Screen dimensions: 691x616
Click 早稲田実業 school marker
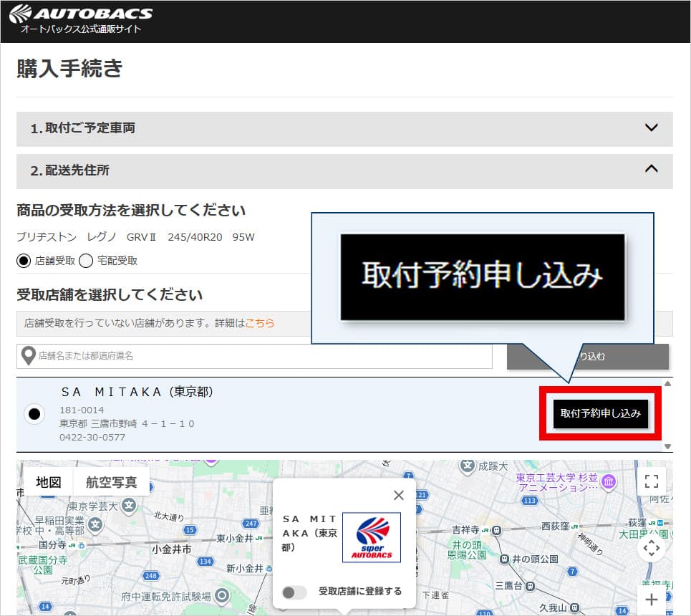point(95,525)
